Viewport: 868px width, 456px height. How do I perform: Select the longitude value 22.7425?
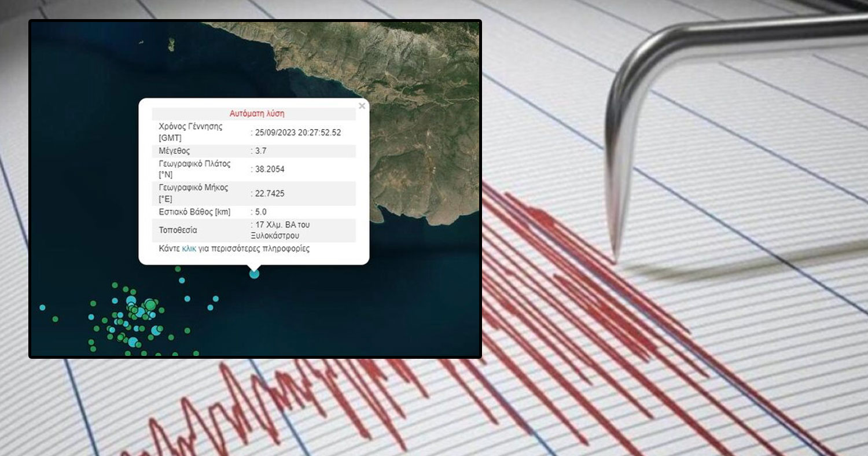[269, 193]
